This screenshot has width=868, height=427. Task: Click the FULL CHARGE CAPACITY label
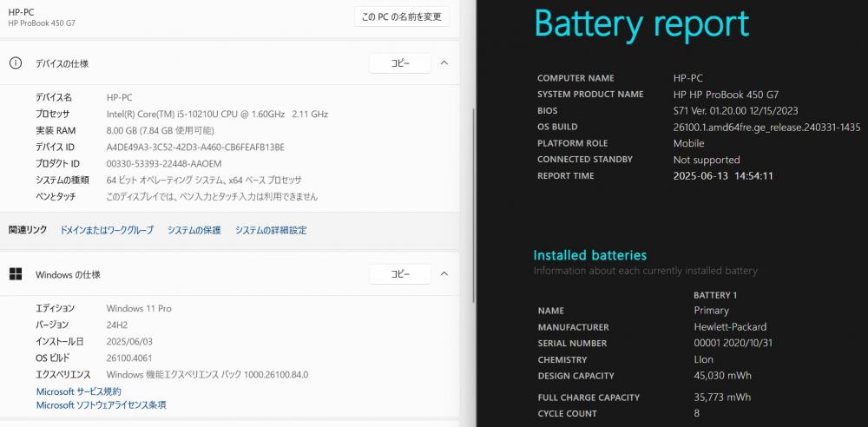click(x=589, y=397)
